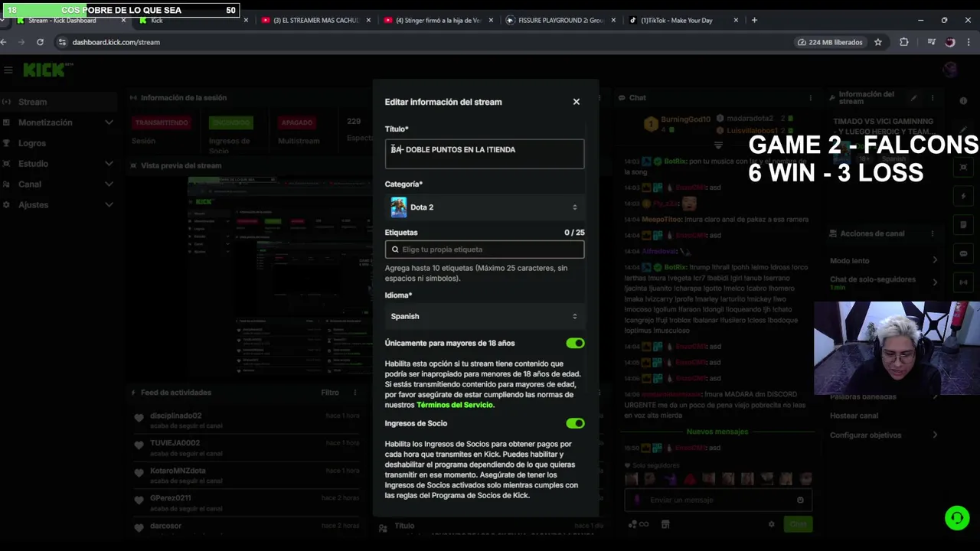
Task: Switch to the FISSURE PLAYGROUND 2 browser tab
Action: 560,21
